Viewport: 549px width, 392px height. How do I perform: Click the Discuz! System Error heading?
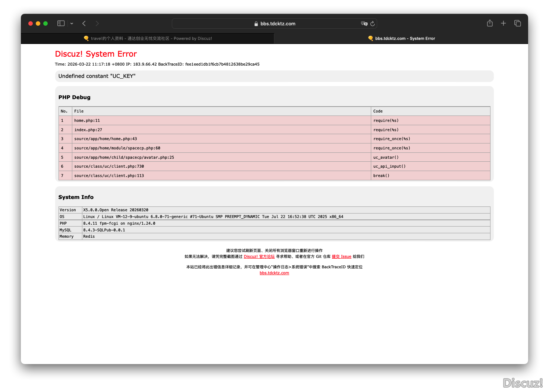[96, 54]
